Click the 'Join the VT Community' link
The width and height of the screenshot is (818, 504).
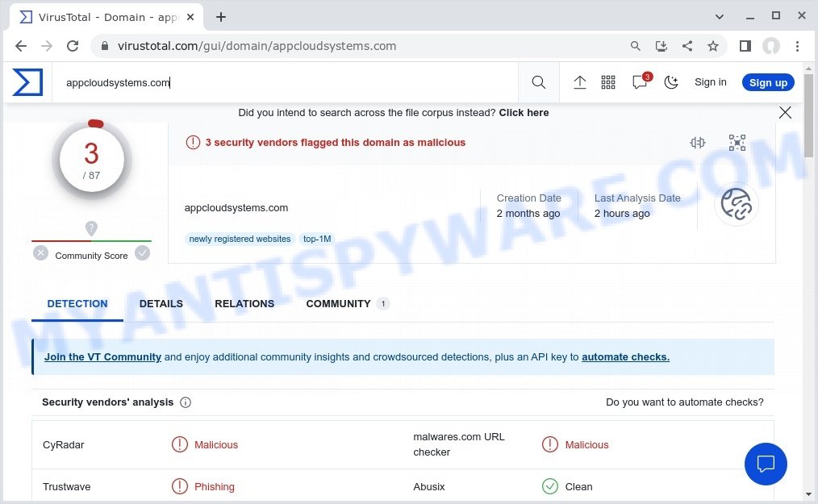[x=102, y=357]
